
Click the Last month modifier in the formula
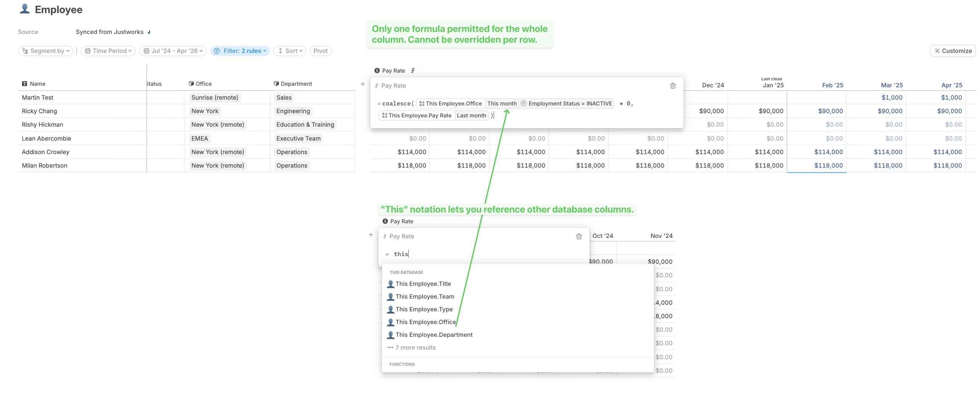click(x=471, y=115)
